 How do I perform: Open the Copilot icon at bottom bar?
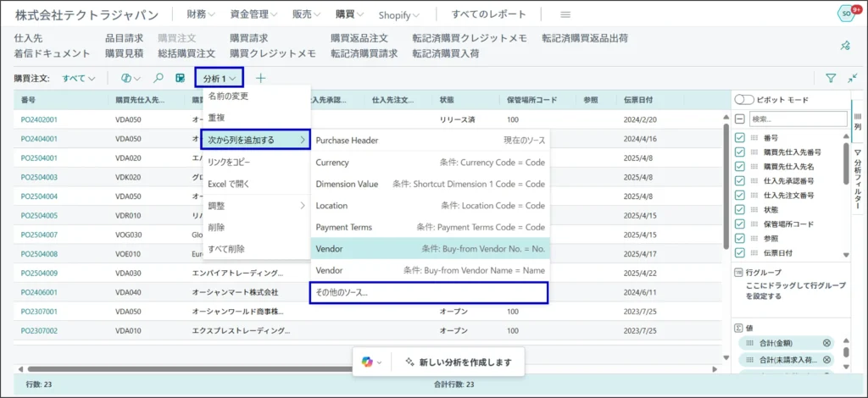pyautogui.click(x=367, y=362)
